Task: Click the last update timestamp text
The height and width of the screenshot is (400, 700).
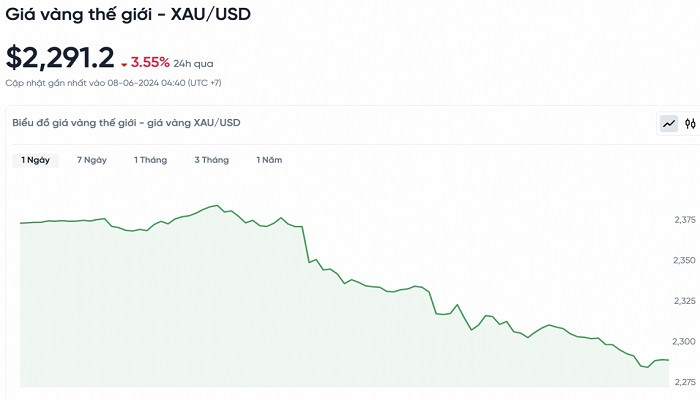Action: tap(113, 82)
